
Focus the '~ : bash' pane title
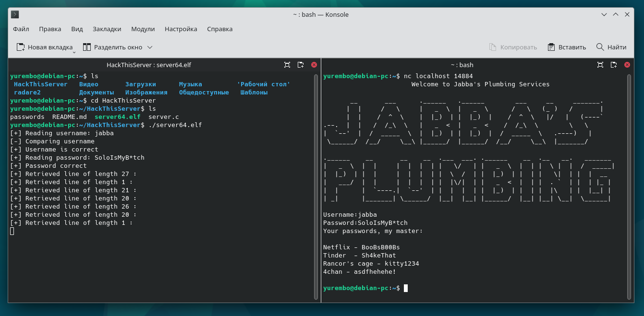coord(462,65)
